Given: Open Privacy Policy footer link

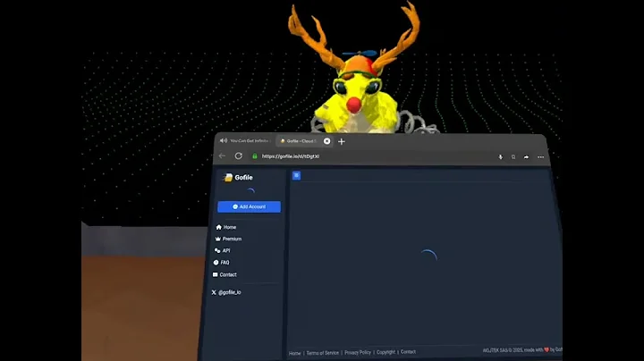Looking at the screenshot, I should [357, 352].
